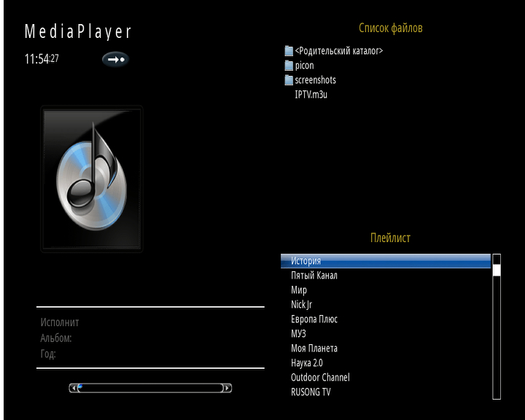The width and height of the screenshot is (525, 420).
Task: Select МУЗ channel in the playlist
Action: coord(298,333)
